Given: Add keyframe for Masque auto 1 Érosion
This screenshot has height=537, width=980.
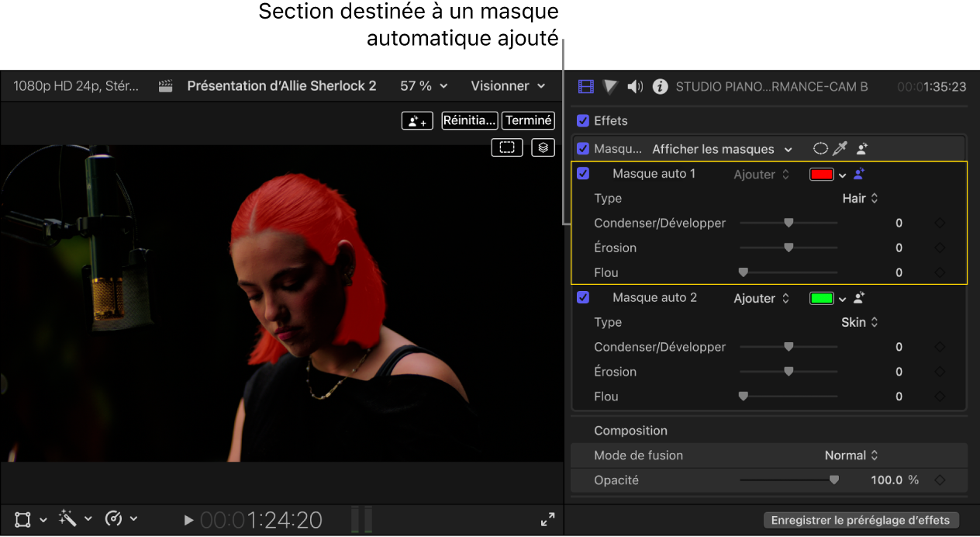Looking at the screenshot, I should click(x=940, y=248).
